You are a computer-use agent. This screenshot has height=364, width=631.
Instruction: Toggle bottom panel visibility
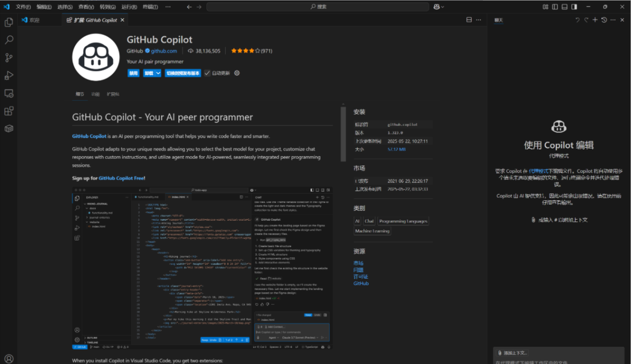click(x=564, y=7)
